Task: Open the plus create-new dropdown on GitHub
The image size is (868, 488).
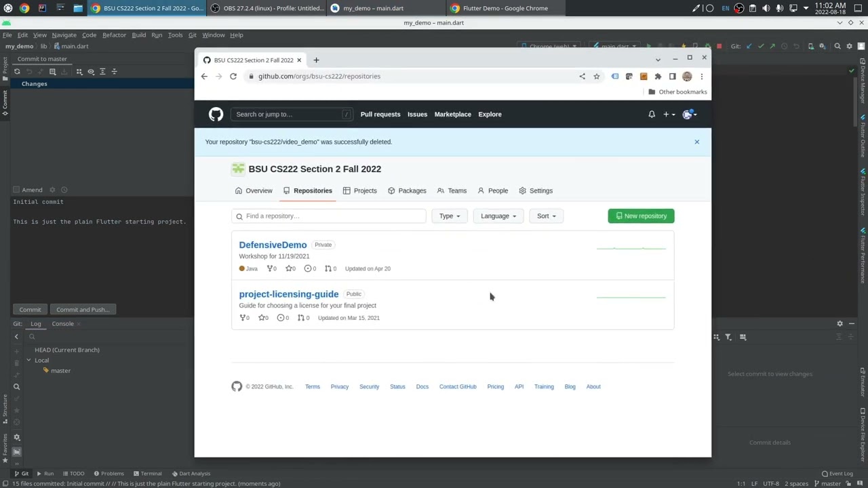Action: pyautogui.click(x=669, y=115)
